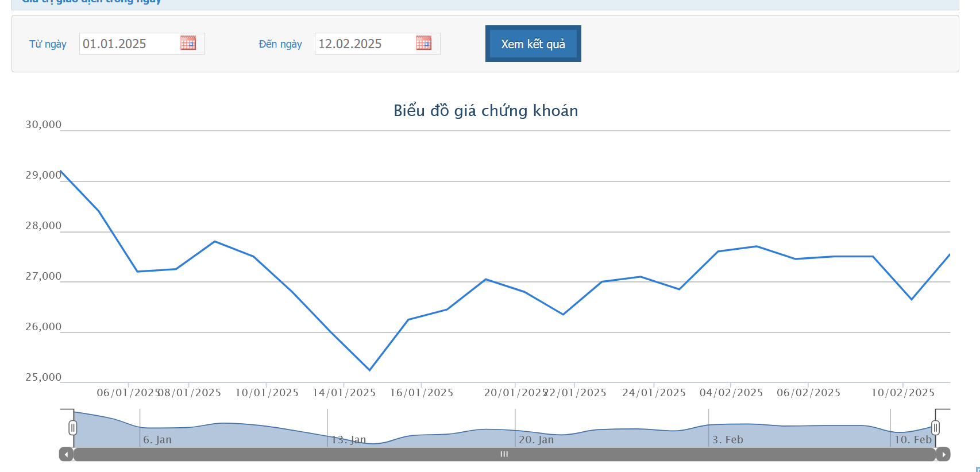
Task: Click the "20. Jan" marker in the navigator
Action: click(x=536, y=440)
